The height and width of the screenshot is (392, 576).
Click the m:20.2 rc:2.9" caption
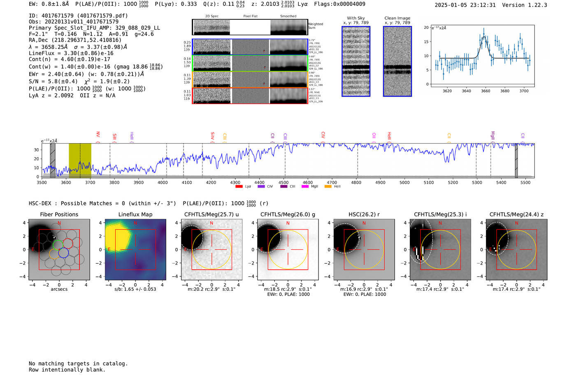(x=211, y=289)
